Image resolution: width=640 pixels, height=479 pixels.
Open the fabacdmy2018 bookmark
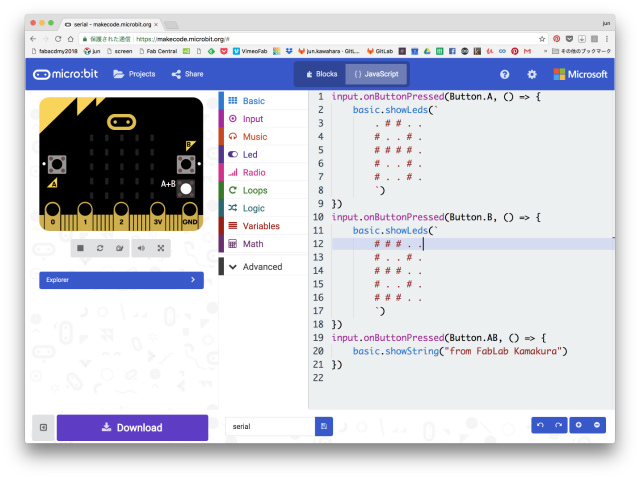pos(54,51)
